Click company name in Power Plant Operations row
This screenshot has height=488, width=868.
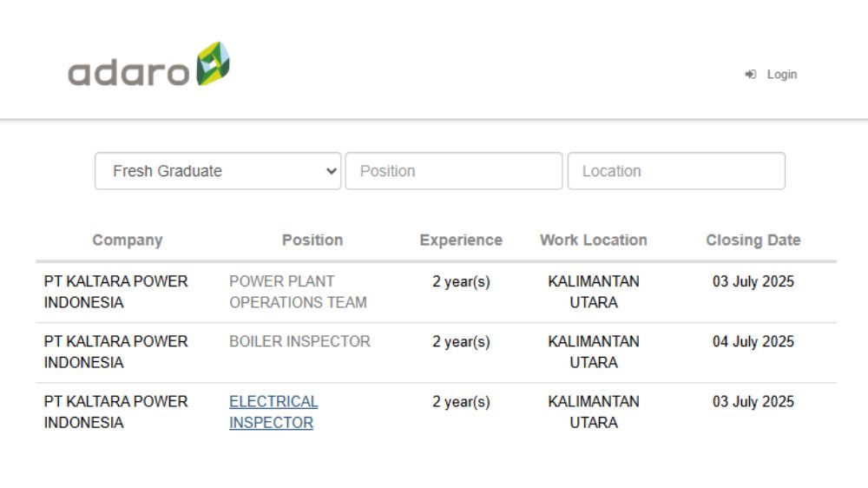(115, 292)
